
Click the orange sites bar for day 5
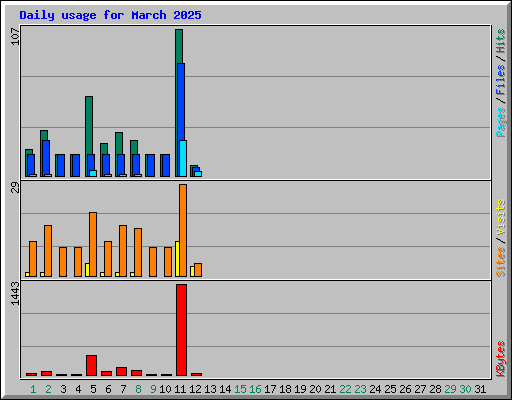pyautogui.click(x=93, y=244)
